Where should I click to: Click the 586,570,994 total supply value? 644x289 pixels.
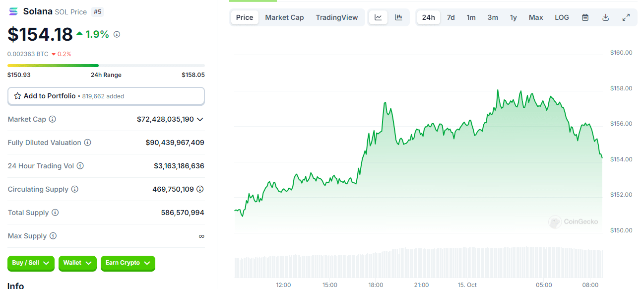pyautogui.click(x=183, y=213)
